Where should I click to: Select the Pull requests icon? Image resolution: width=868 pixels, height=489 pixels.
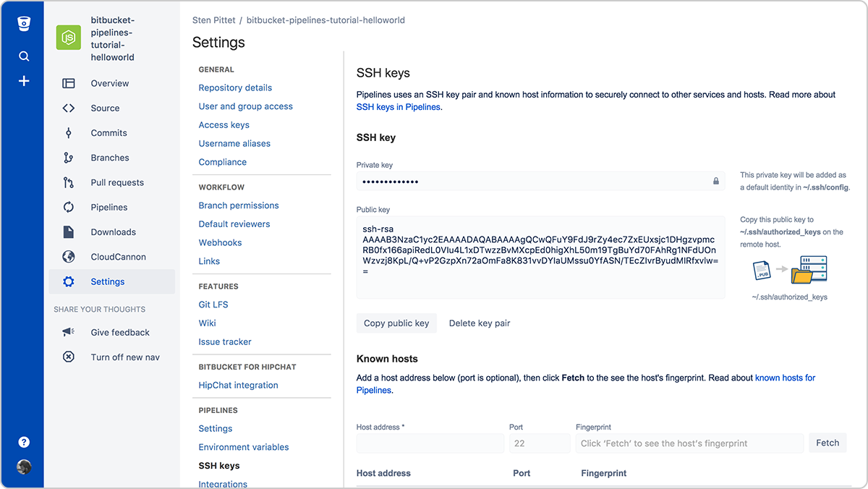[x=68, y=182]
